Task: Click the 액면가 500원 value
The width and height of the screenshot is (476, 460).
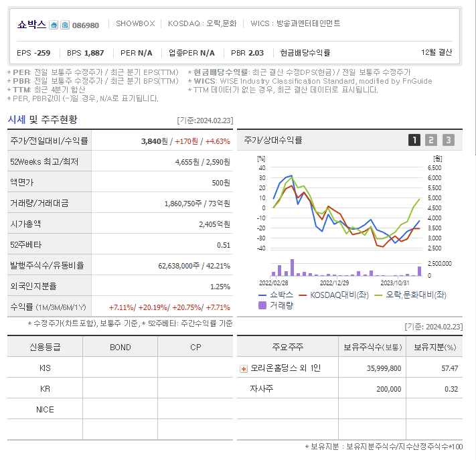Action: tap(221, 183)
